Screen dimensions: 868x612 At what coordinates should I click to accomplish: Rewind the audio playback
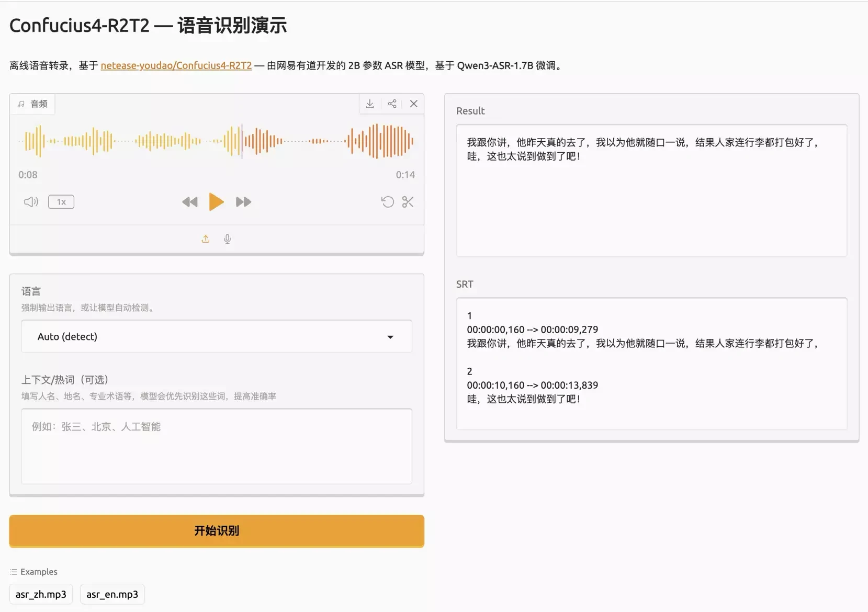coord(190,202)
